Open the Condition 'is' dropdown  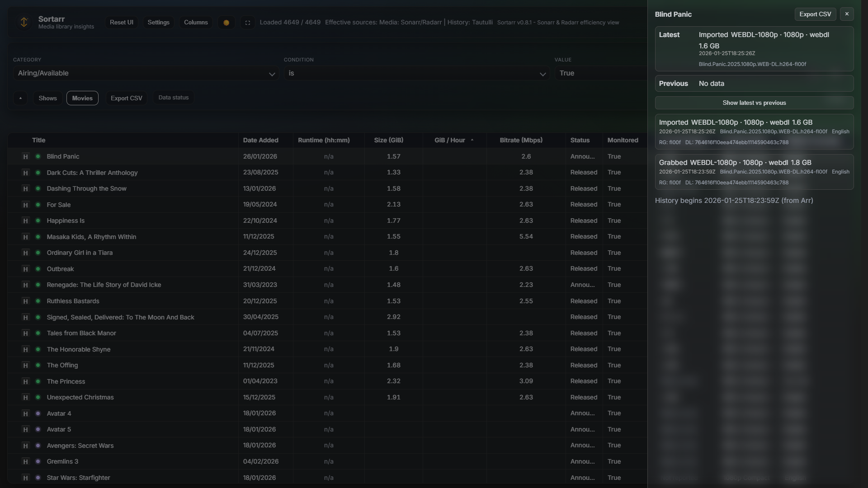(x=416, y=73)
